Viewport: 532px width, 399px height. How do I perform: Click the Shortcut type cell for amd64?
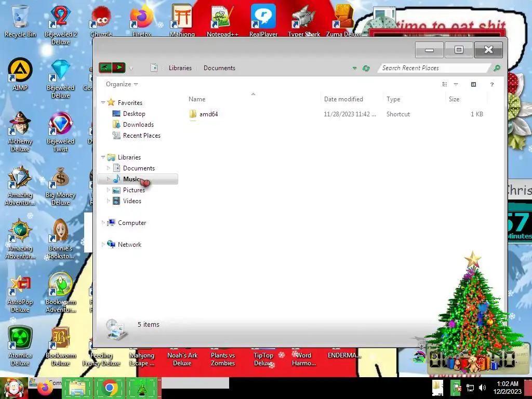[x=398, y=114]
